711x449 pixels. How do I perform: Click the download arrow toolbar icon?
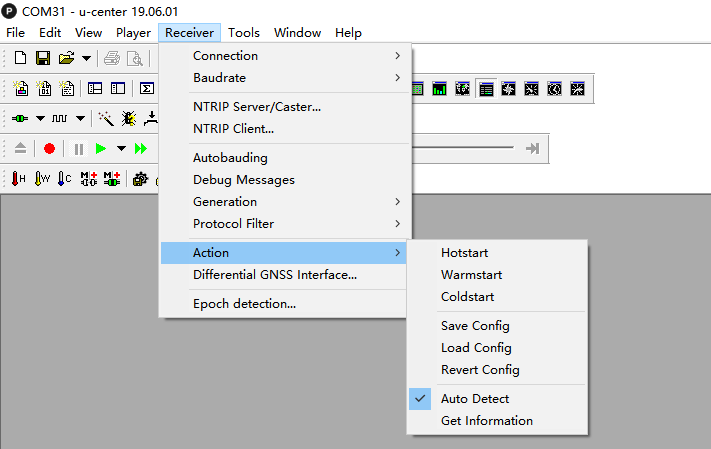click(151, 119)
